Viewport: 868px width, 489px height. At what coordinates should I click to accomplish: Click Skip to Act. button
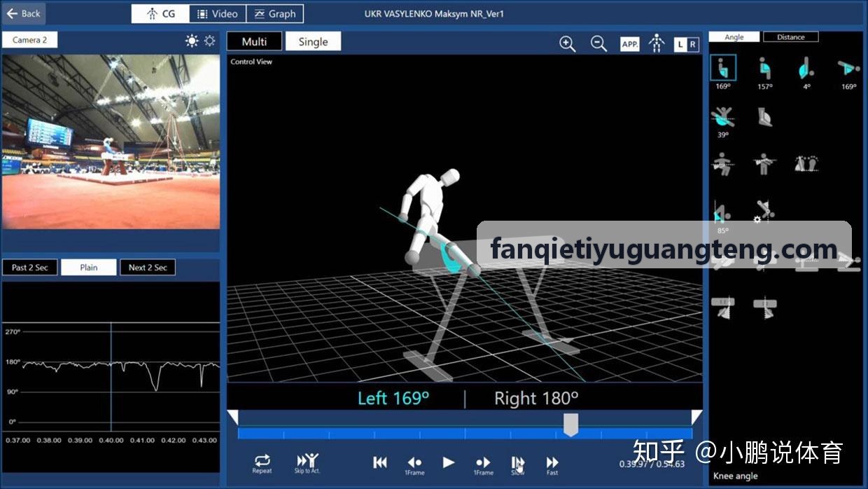[307, 464]
